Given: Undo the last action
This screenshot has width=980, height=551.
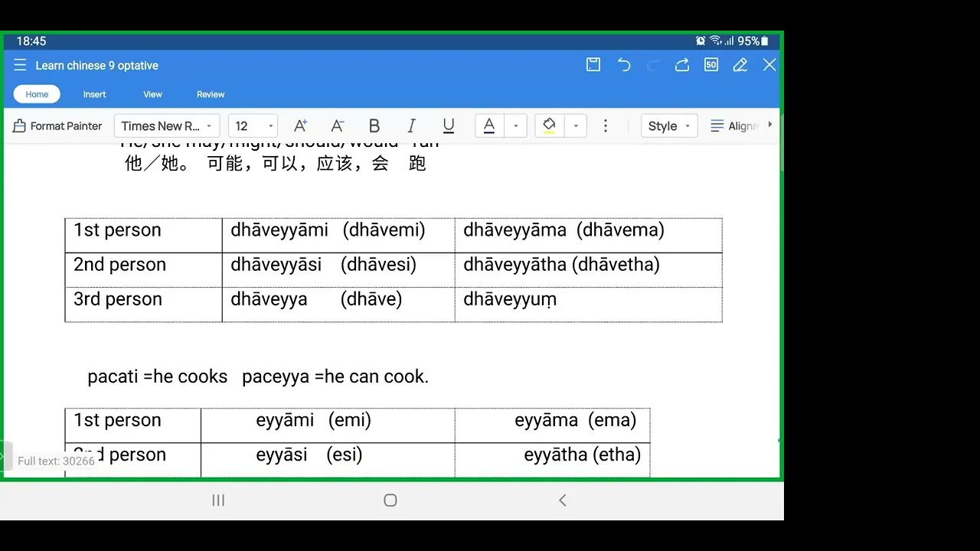Looking at the screenshot, I should pos(624,65).
